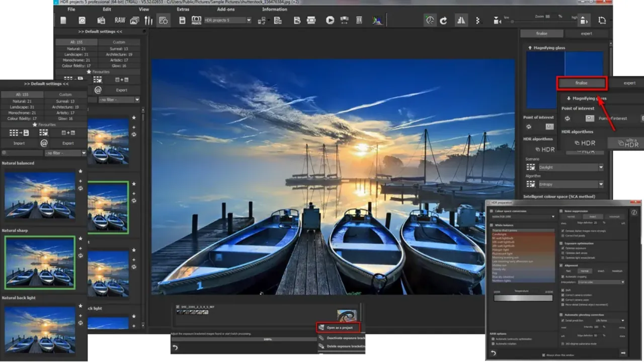644x362 pixels.
Task: Click Export in the enlarged preset panel
Action: tap(68, 143)
